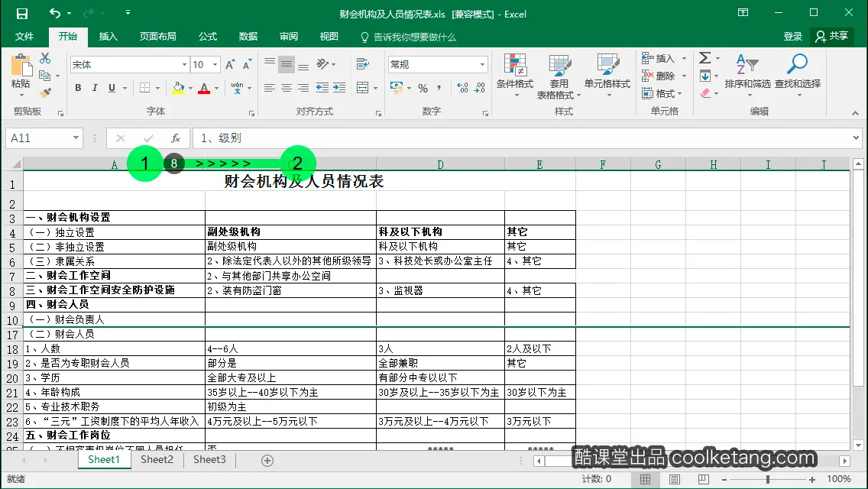This screenshot has height=489, width=868.
Task: Click 排序和筛选 sort and filter button
Action: 747,76
